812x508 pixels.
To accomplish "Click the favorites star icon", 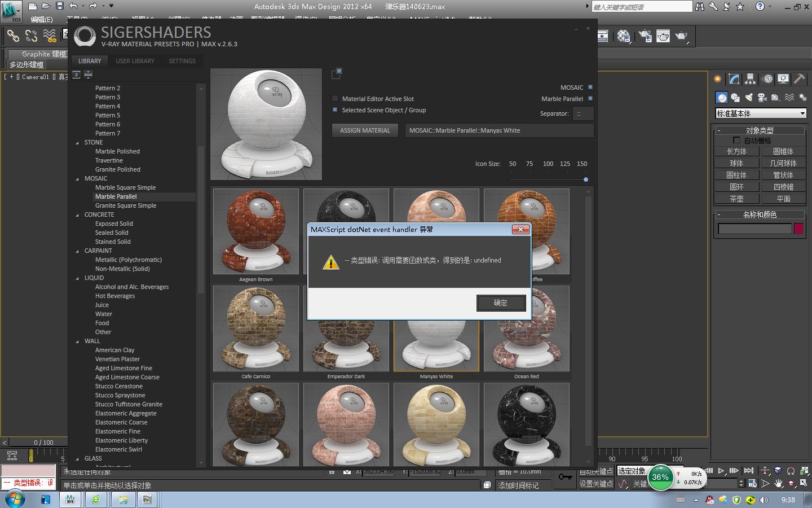I will click(740, 6).
